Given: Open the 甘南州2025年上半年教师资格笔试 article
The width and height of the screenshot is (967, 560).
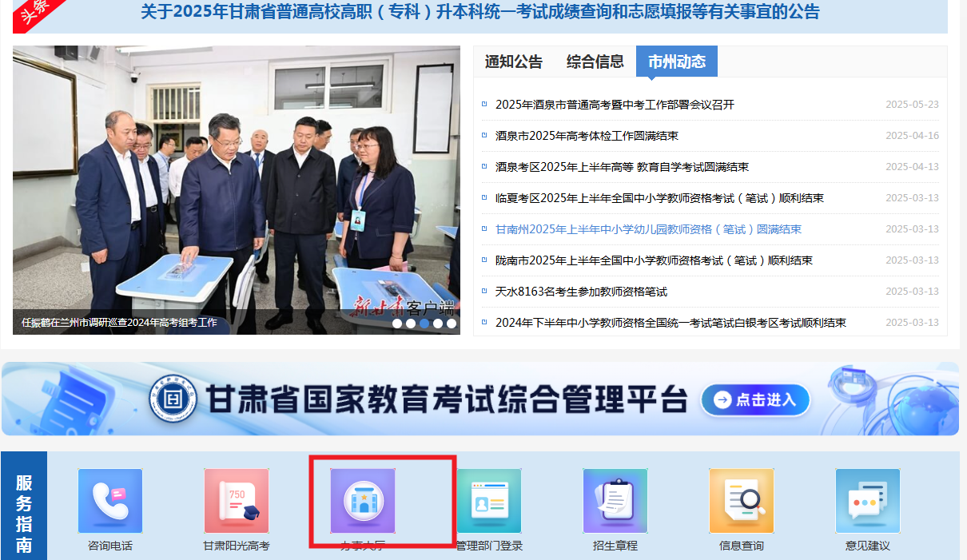Looking at the screenshot, I should [648, 229].
